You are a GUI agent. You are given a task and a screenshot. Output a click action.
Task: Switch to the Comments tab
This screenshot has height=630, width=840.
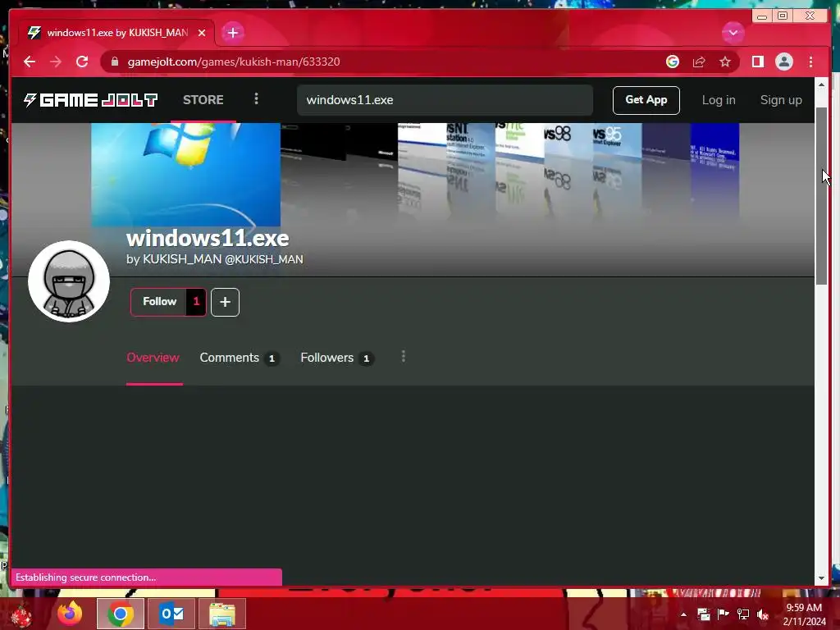click(239, 358)
